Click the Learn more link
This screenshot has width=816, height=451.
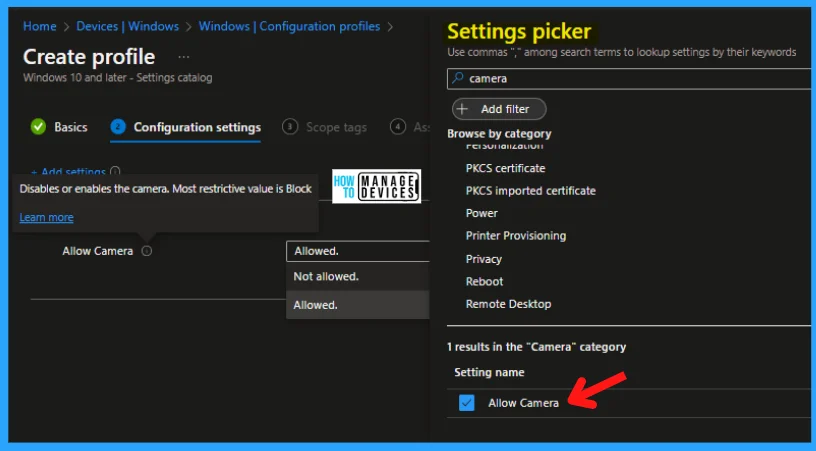pos(46,217)
